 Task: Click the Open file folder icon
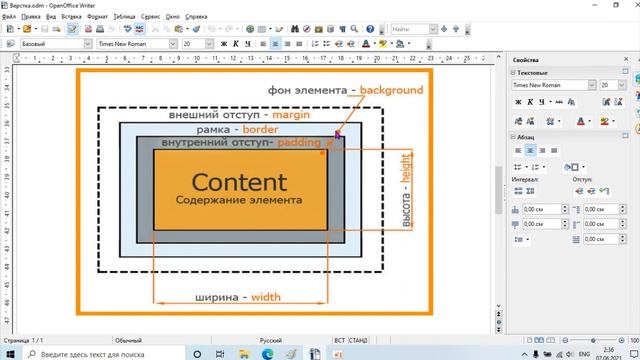coord(27,29)
